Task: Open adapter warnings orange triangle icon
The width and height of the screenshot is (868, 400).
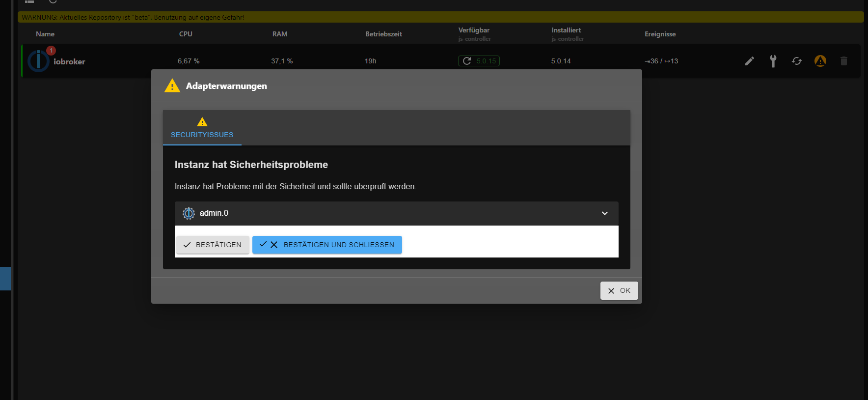Action: (820, 61)
